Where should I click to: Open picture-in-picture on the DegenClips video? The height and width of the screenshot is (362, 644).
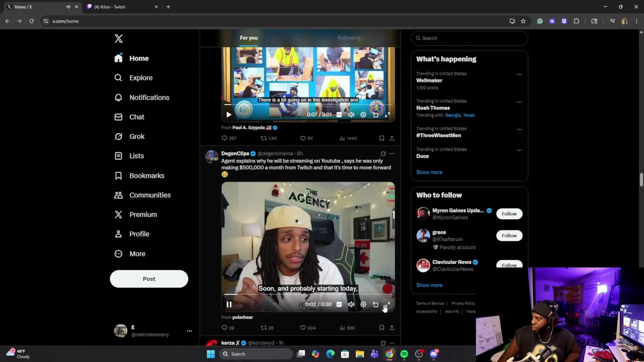coord(375,304)
